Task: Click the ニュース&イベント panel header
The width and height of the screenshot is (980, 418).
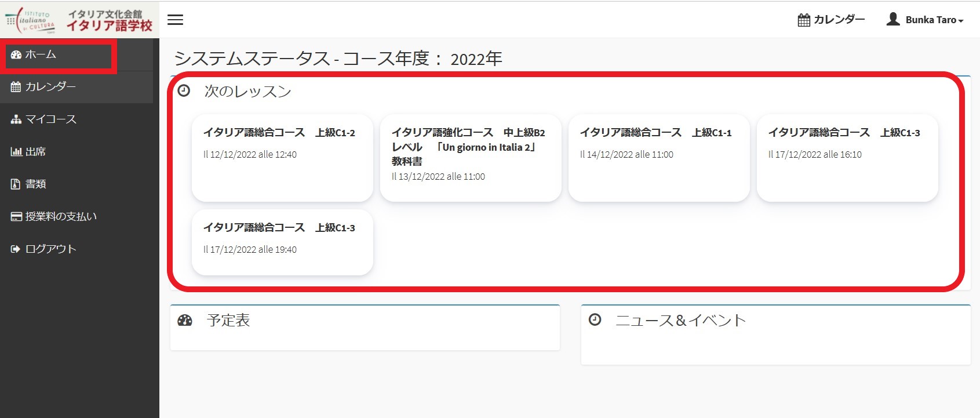Action: (680, 321)
